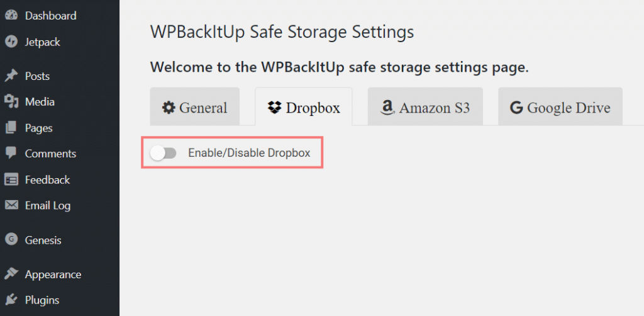Open the Jetpack menu link
This screenshot has width=644, height=316.
point(43,42)
